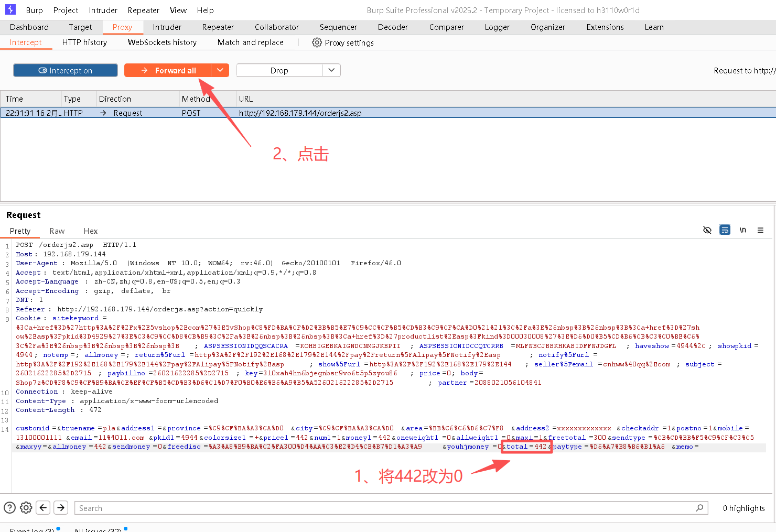Screen dimensions: 776x532
Task: Go to previous search match arrow
Action: point(44,507)
